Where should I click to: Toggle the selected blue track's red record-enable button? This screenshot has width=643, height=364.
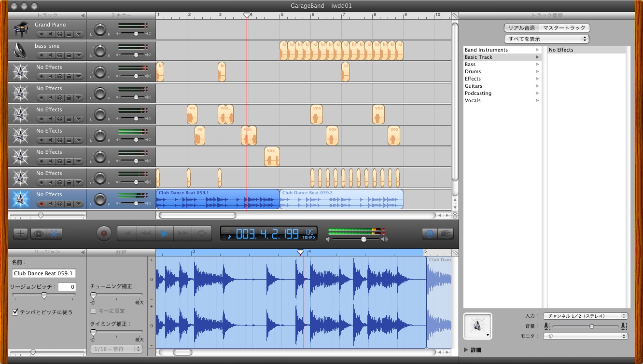coord(42,204)
